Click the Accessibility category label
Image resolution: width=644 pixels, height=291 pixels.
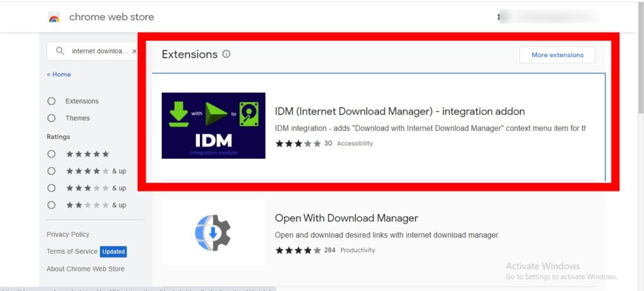(355, 144)
